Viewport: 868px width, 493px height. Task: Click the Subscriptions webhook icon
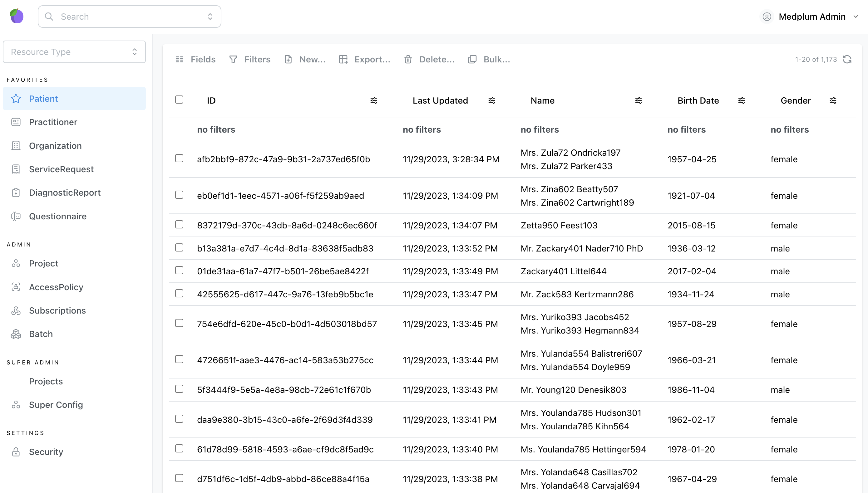[16, 310]
